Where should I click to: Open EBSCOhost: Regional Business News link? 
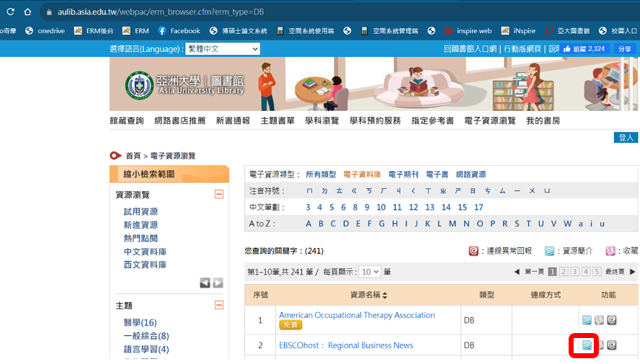point(346,346)
